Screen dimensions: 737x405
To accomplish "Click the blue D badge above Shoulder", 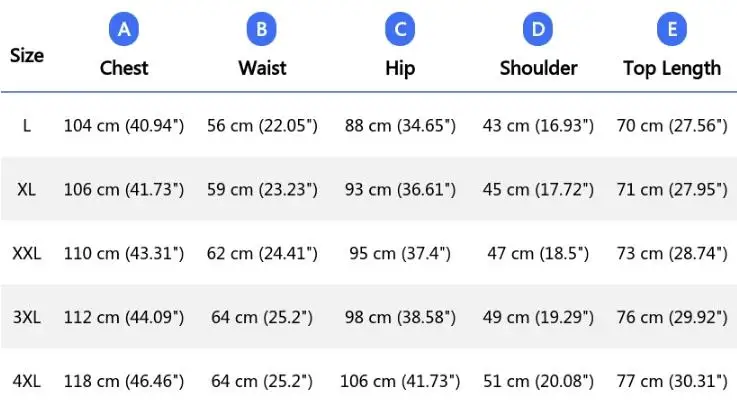I will [538, 29].
